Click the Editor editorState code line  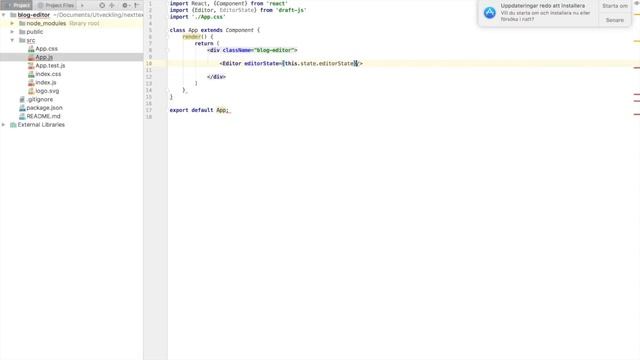pos(291,64)
